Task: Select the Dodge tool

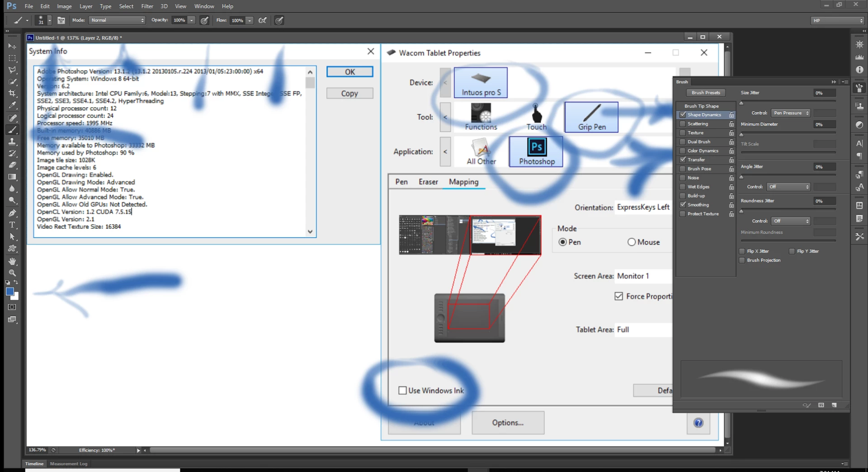Action: point(12,200)
